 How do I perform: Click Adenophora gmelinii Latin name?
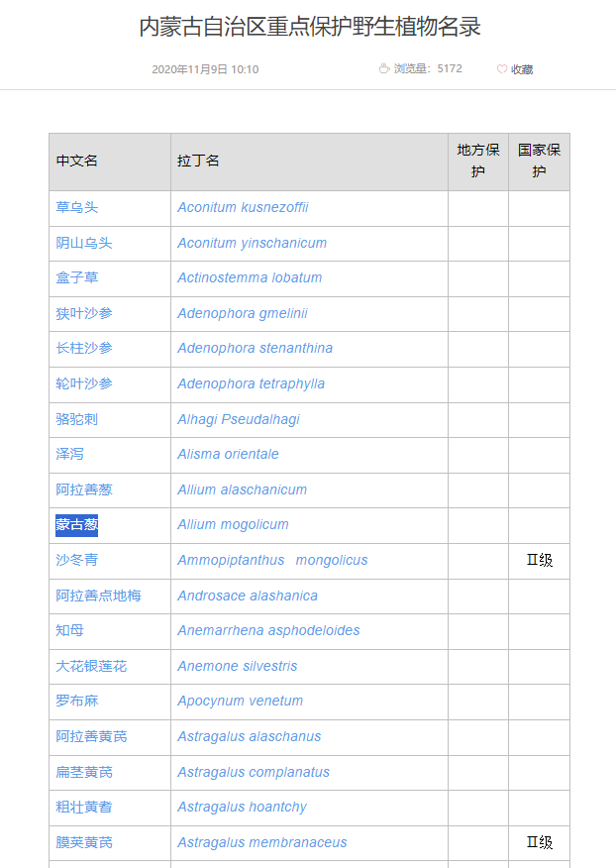(243, 313)
